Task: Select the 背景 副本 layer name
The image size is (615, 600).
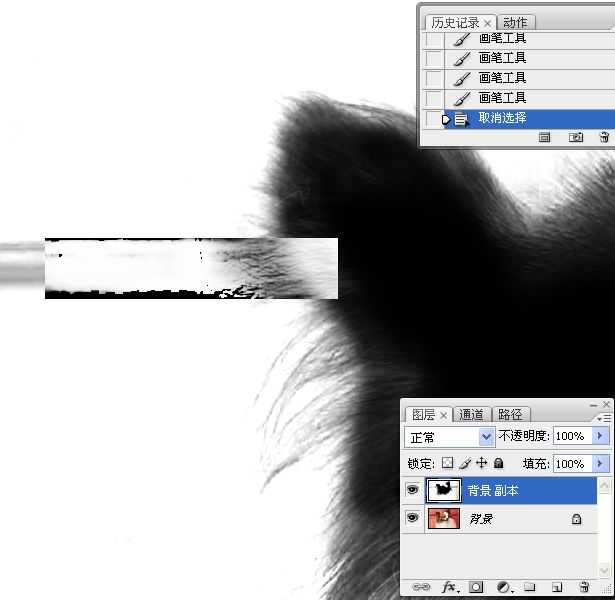Action: click(493, 491)
